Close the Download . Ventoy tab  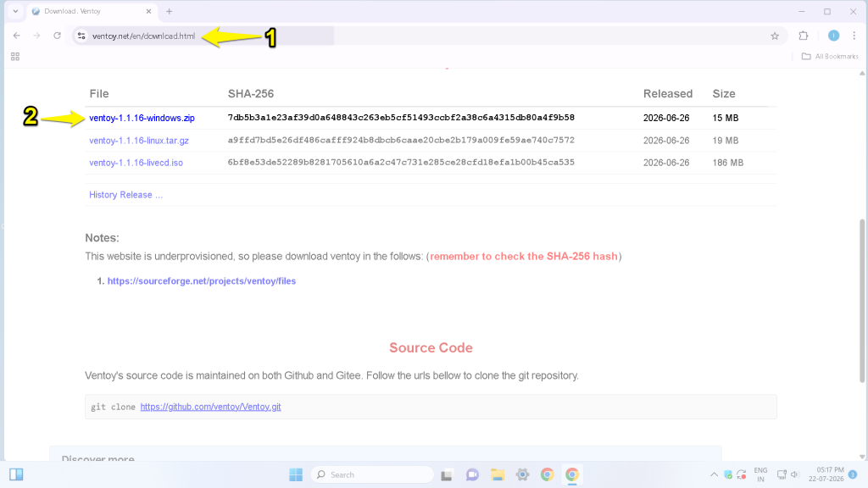(148, 11)
